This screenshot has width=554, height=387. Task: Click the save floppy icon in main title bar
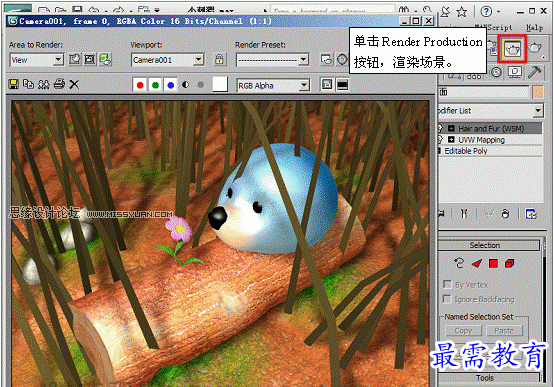(77, 10)
